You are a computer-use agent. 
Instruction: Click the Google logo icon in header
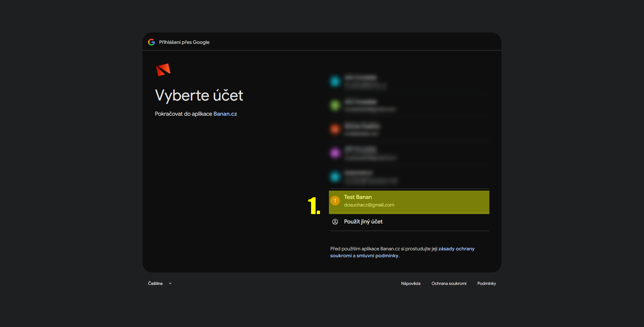click(152, 42)
